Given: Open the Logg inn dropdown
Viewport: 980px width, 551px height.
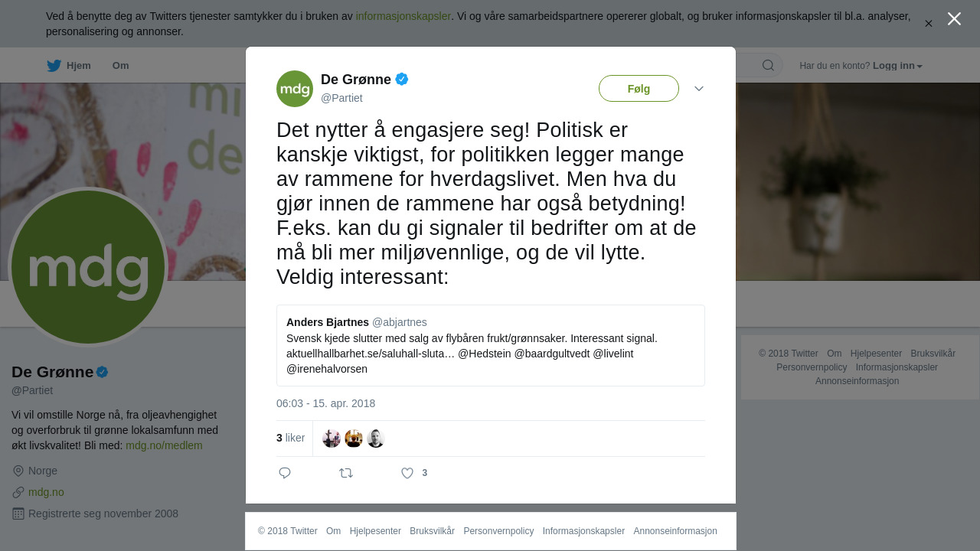Looking at the screenshot, I should (897, 66).
